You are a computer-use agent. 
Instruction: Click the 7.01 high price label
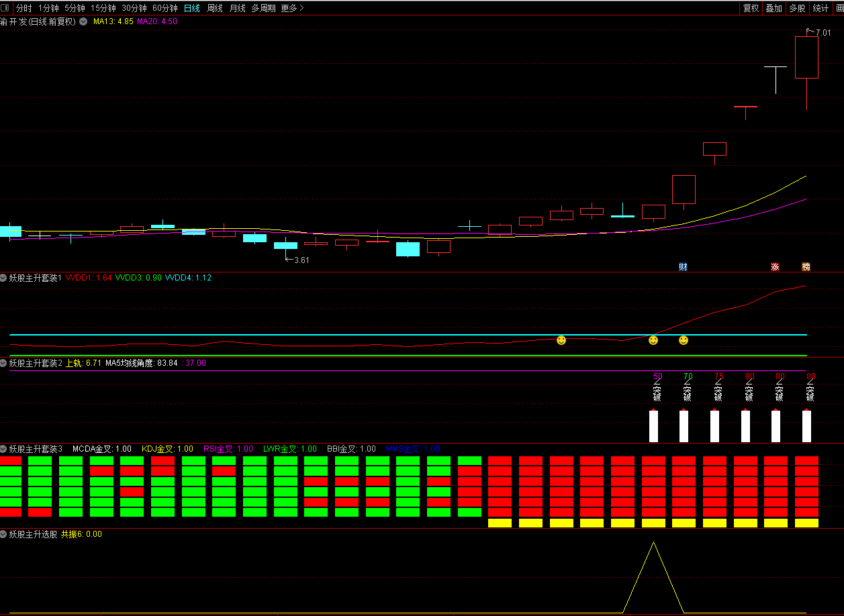823,32
